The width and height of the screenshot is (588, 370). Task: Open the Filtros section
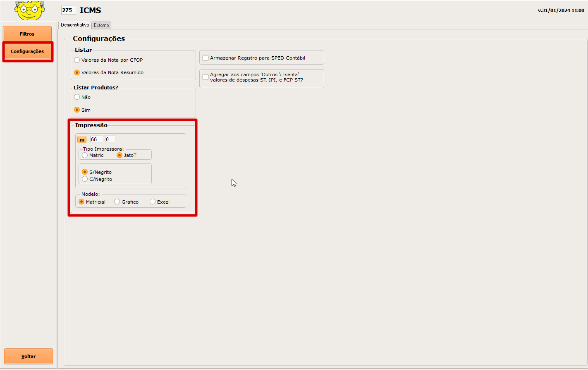point(27,34)
